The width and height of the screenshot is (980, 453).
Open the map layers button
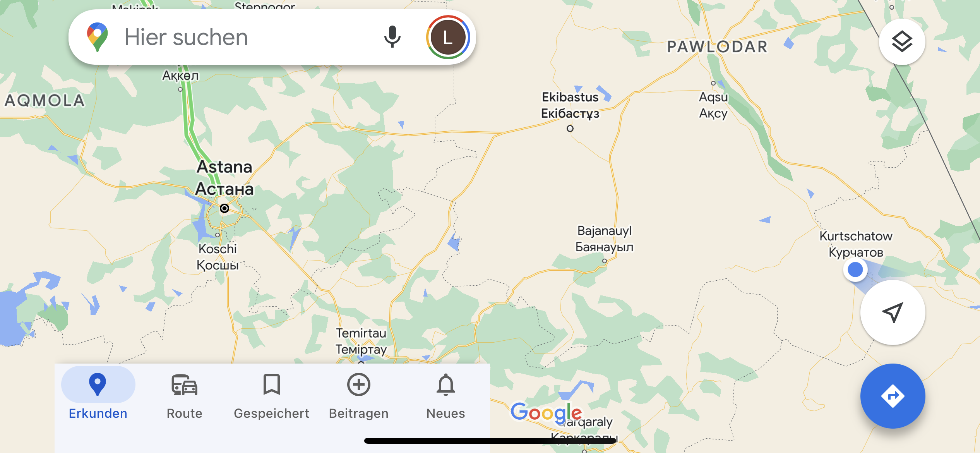pyautogui.click(x=902, y=42)
